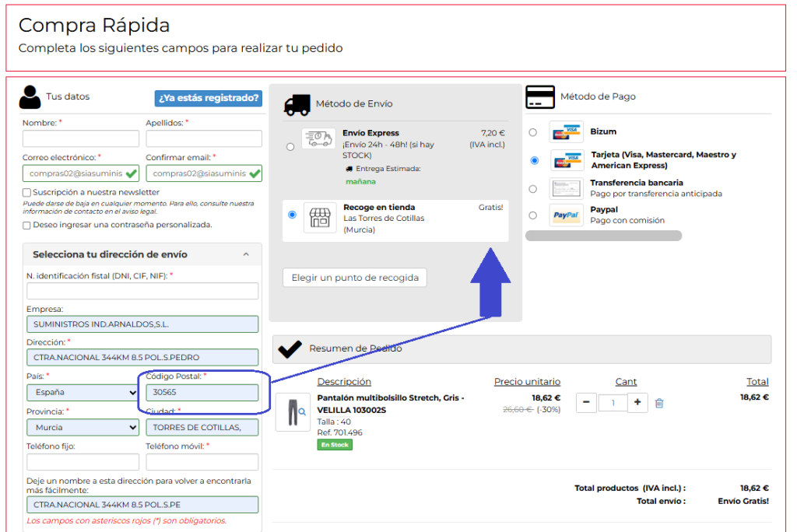Viewport: 797px width, 532px height.
Task: Enable Suscripción a nuestra newsletter checkbox
Action: (26, 193)
